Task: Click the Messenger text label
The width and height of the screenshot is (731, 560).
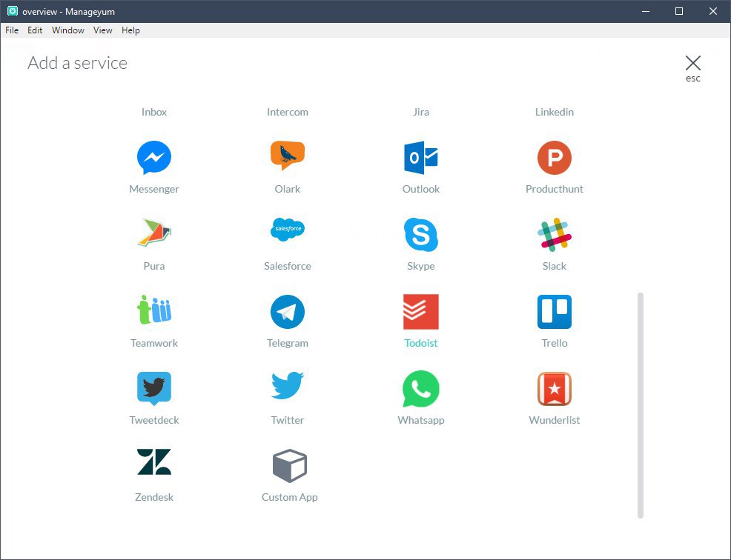Action: click(154, 189)
